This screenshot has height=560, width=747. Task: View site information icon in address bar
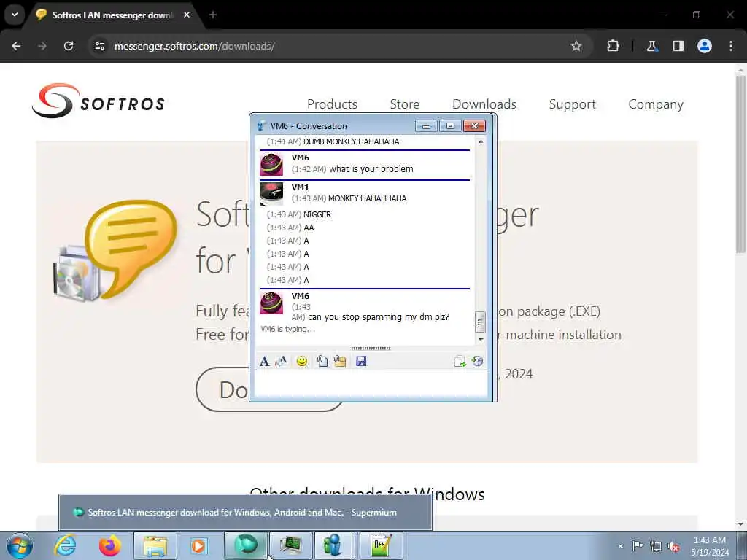(99, 46)
